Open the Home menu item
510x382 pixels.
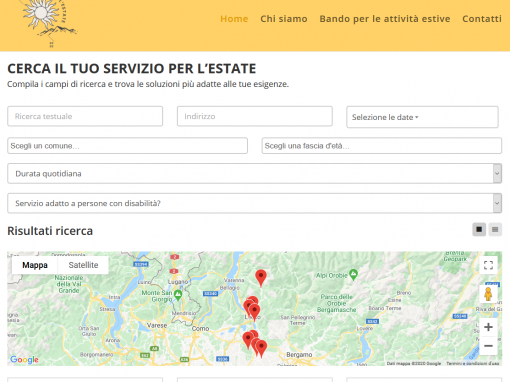(234, 19)
